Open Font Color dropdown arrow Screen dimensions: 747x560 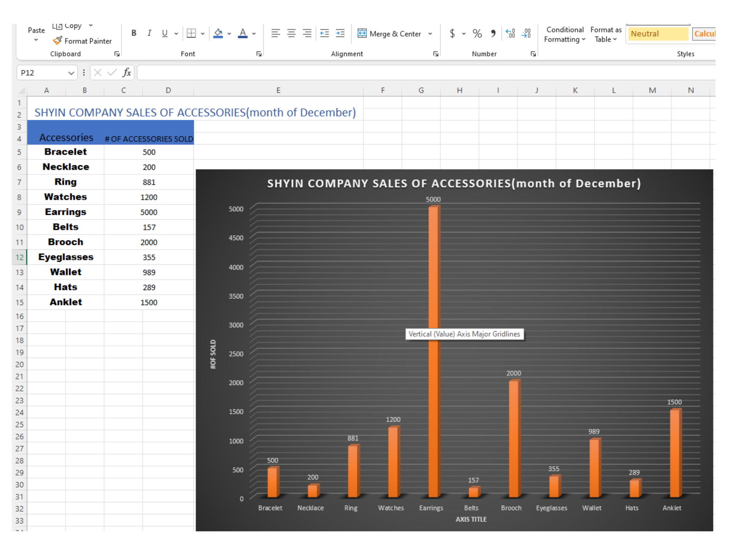pos(254,33)
